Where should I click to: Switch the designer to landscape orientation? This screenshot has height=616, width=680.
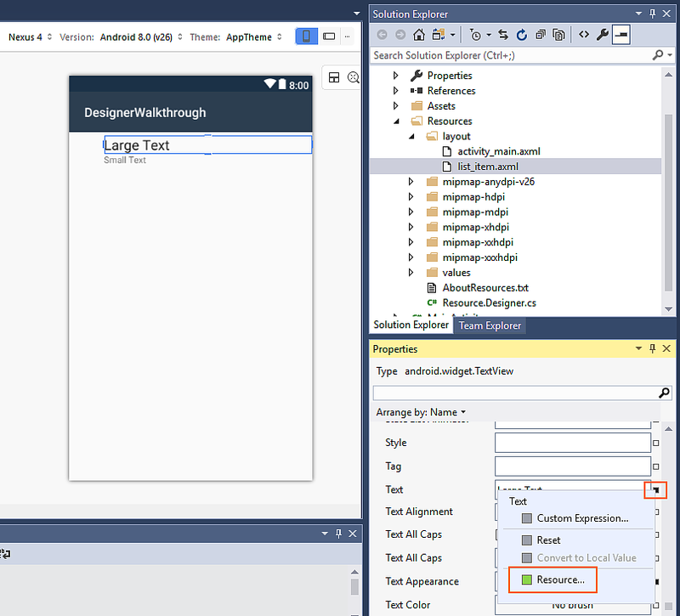(329, 37)
